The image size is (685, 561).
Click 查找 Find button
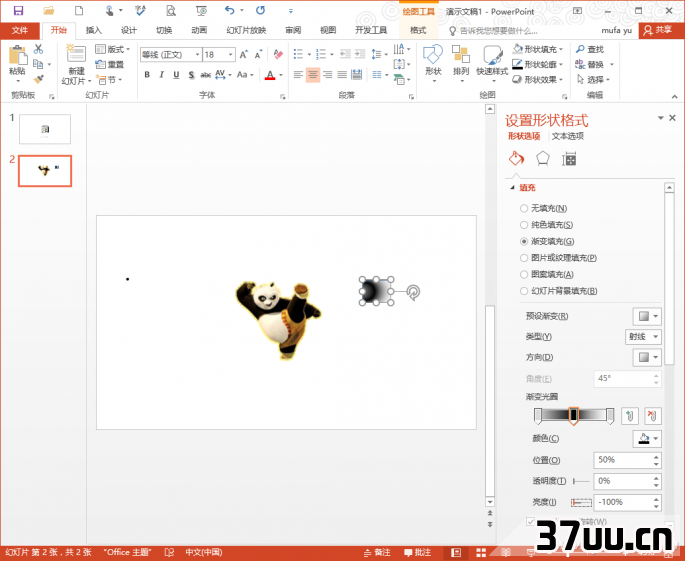coord(590,49)
